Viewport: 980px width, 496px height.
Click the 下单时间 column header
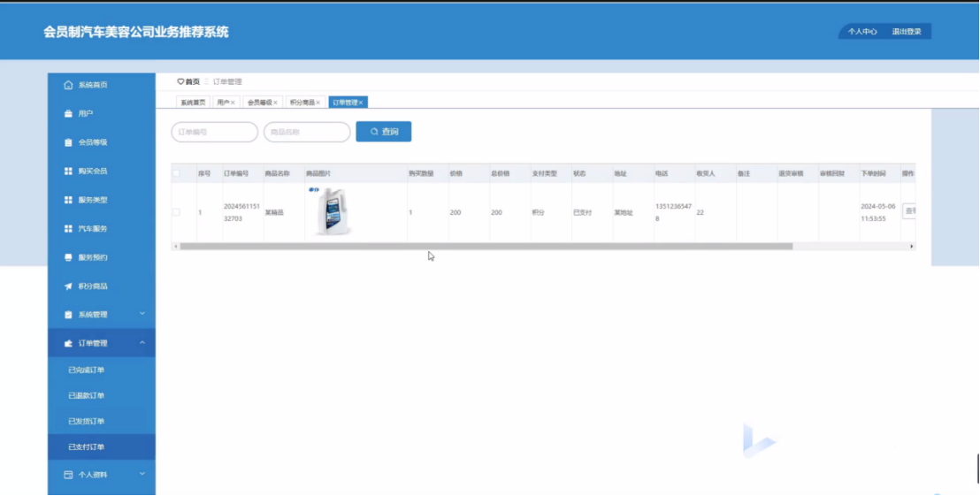873,173
